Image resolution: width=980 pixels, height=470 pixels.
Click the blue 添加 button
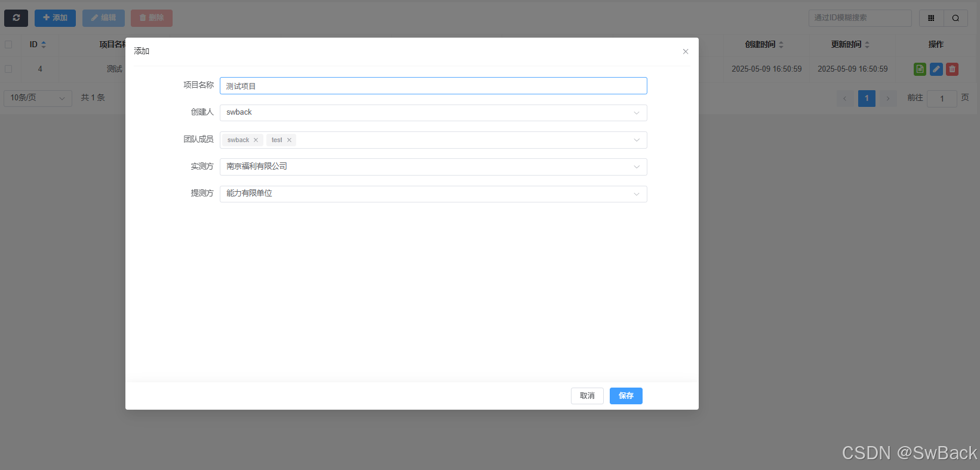tap(55, 18)
